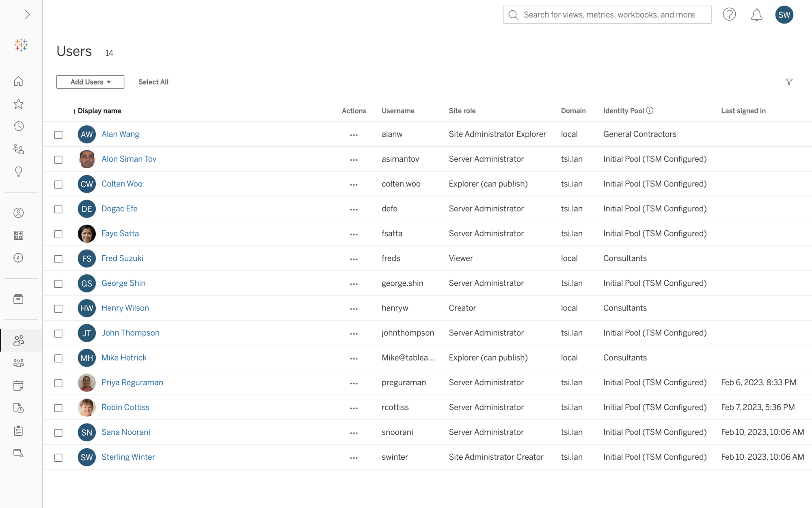Select the Fred Suzuki row checkbox
The height and width of the screenshot is (508, 812).
coord(58,259)
